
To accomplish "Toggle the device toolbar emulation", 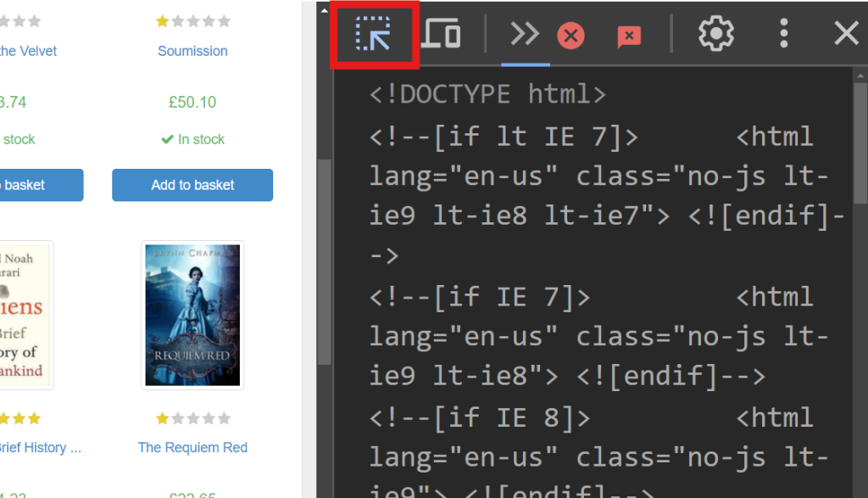I will [441, 35].
